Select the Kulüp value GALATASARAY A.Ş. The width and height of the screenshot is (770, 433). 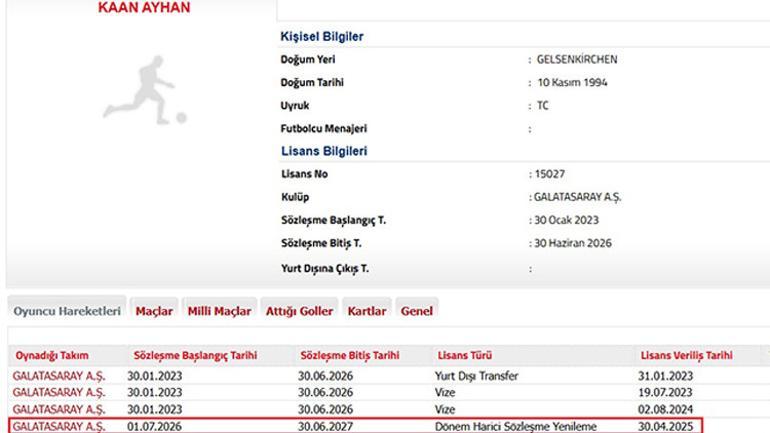[x=578, y=197]
